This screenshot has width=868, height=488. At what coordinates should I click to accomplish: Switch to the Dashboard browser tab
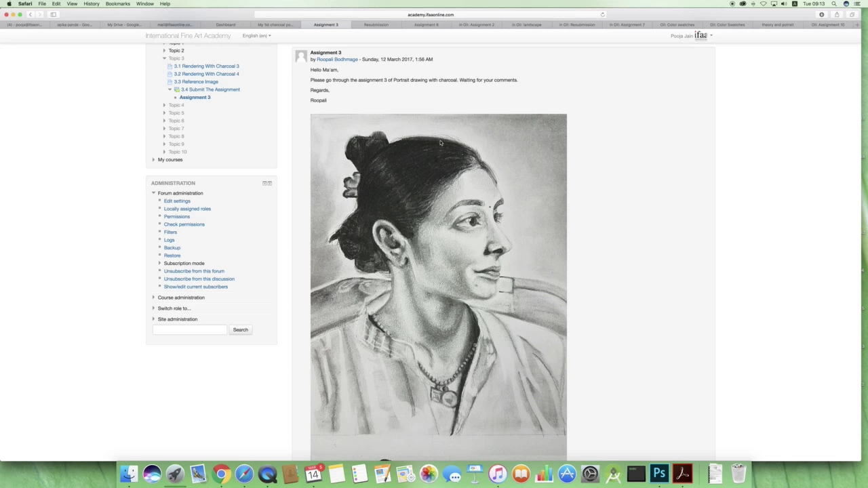225,25
